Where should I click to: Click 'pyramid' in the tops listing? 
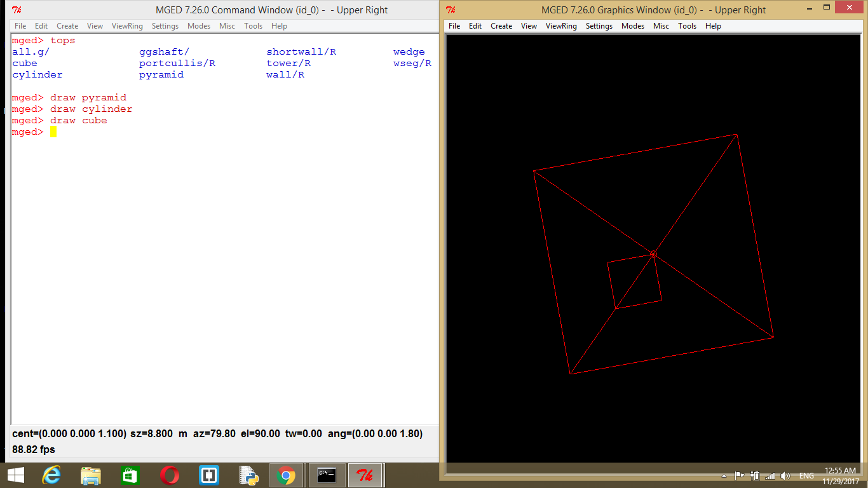161,75
